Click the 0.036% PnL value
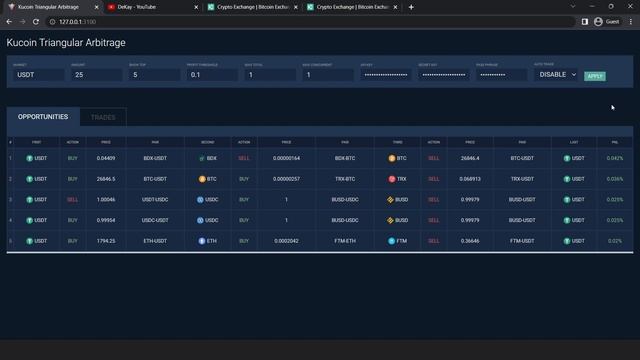Screen dimensions: 640x360 (x=615, y=179)
